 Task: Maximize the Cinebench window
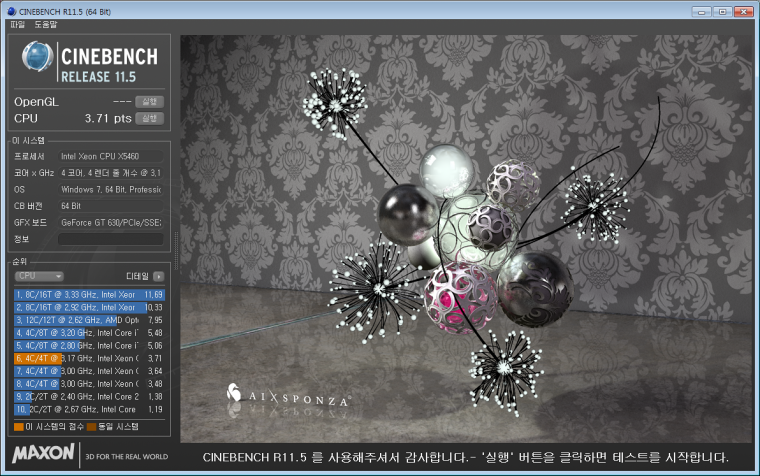tap(722, 11)
